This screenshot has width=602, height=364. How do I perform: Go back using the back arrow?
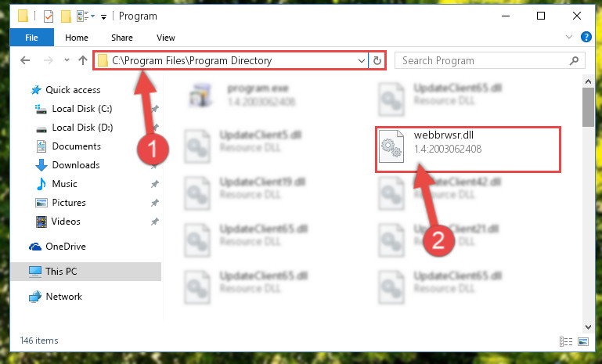pos(25,60)
